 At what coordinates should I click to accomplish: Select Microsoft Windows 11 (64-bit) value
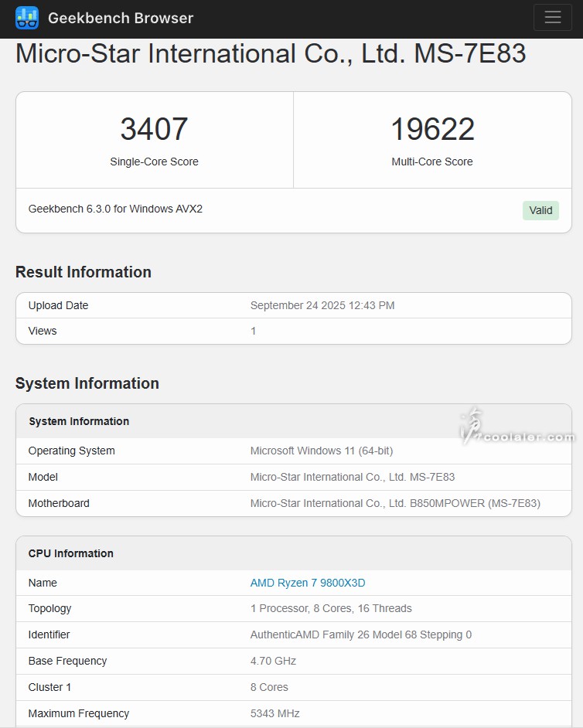coord(322,451)
